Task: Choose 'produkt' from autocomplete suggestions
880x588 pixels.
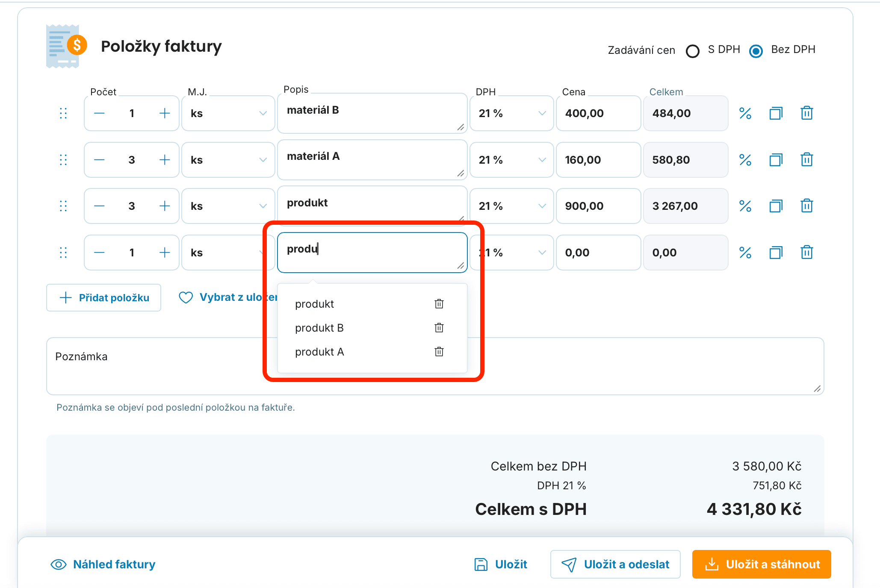Action: 315,304
